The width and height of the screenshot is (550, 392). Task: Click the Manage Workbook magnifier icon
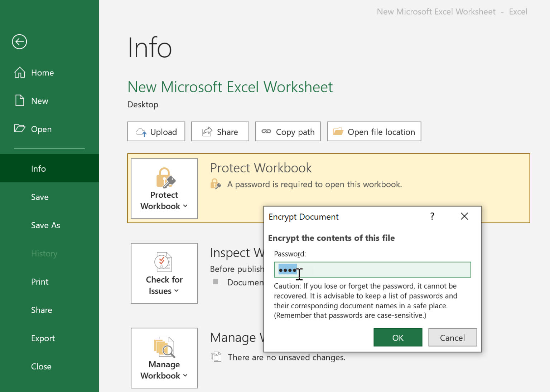coord(164,347)
